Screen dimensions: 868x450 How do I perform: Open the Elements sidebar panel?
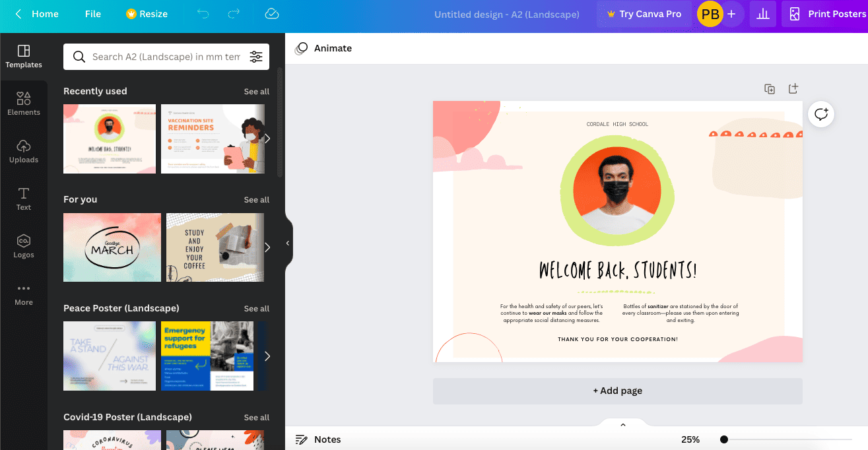coord(24,104)
